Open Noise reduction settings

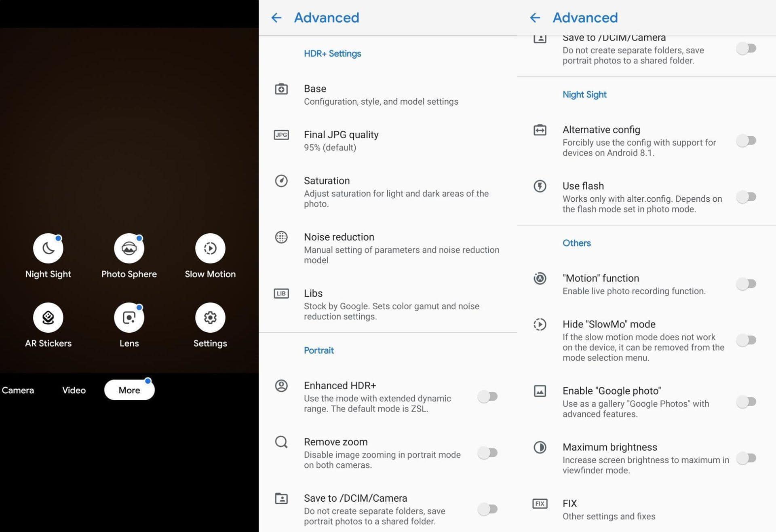tap(388, 247)
